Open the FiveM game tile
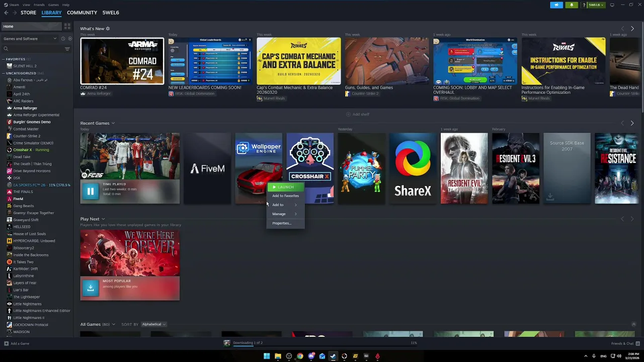The image size is (644, 362). [207, 168]
